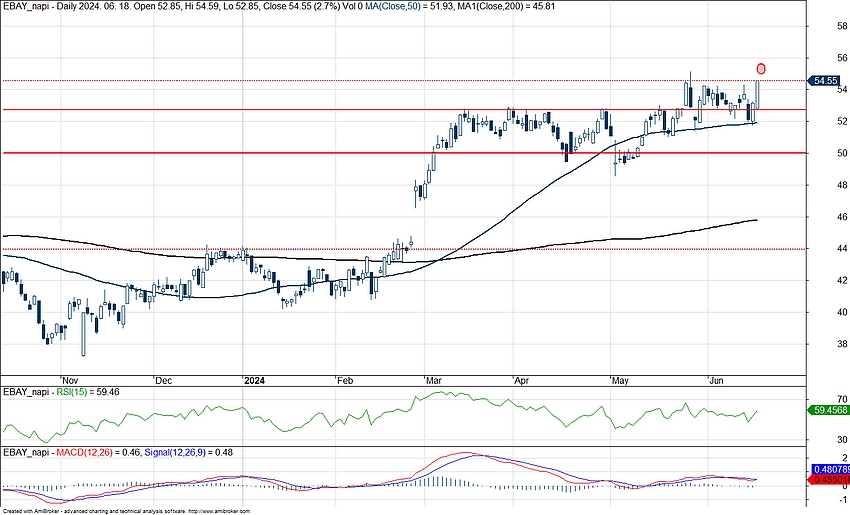
Task: Click the 2024 label on time axis
Action: point(255,381)
